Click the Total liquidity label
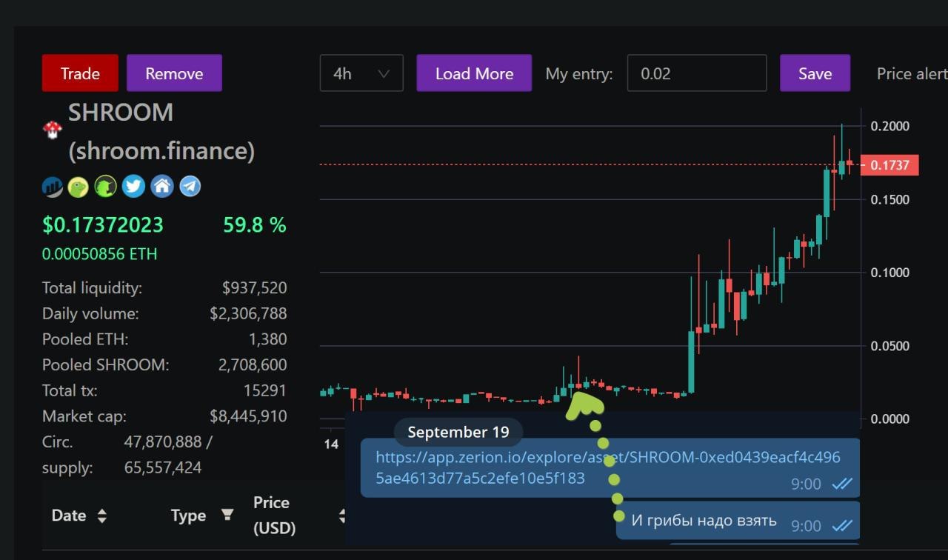 [92, 288]
